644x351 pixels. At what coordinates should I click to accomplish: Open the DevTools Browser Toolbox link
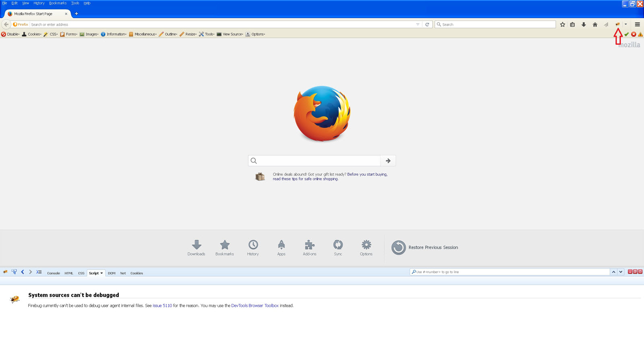255,306
